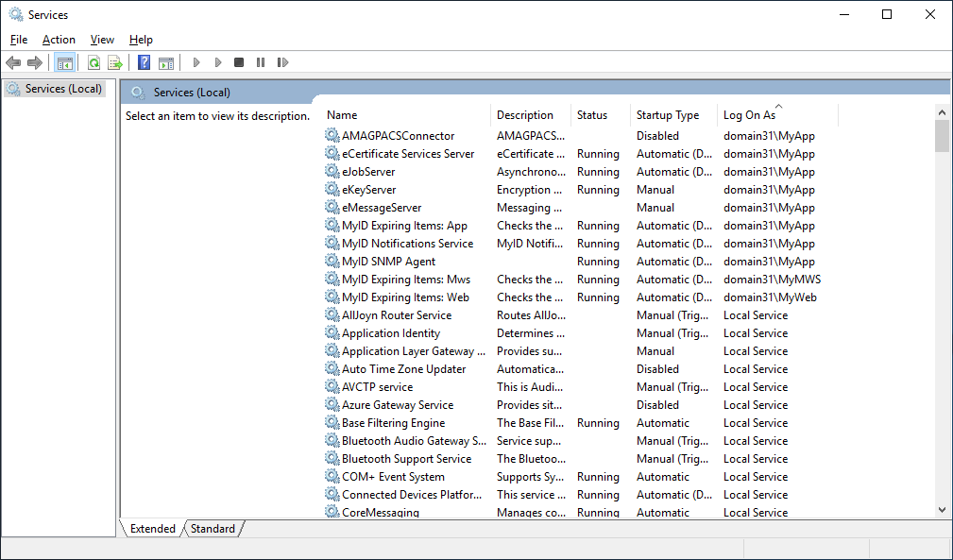The height and width of the screenshot is (560, 953).
Task: Click the Forward arrow in the toolbar
Action: point(35,62)
